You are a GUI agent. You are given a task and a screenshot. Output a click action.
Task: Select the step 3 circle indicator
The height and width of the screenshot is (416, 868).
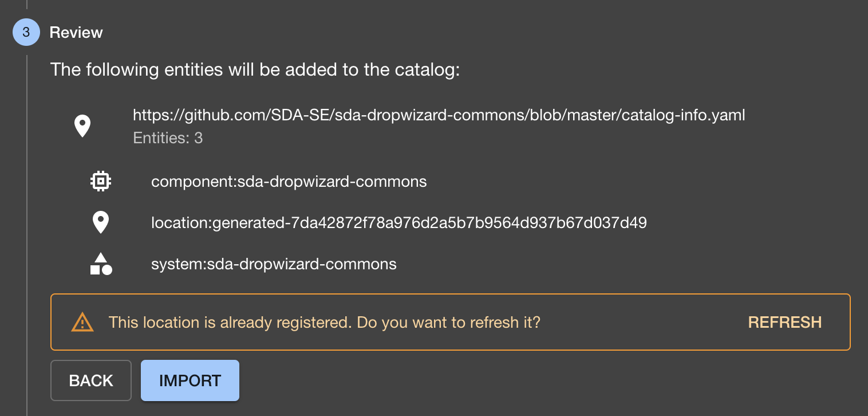[x=26, y=32]
